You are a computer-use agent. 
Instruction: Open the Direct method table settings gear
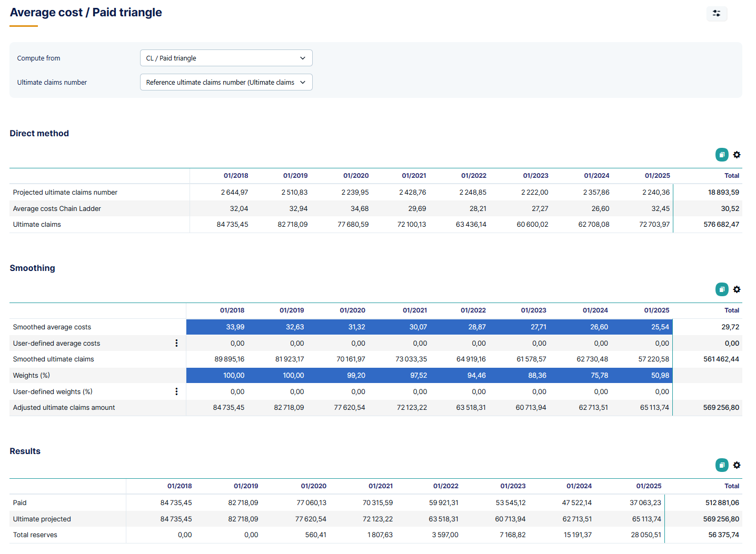737,154
